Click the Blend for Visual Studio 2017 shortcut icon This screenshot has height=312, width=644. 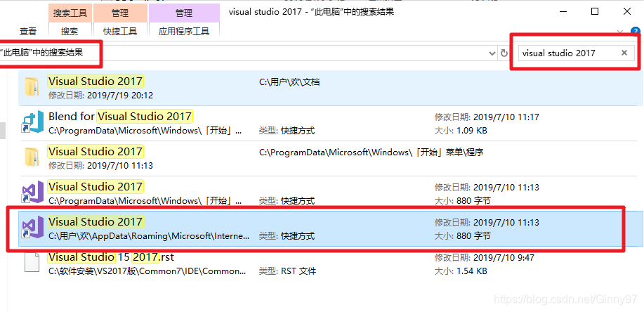click(x=32, y=122)
